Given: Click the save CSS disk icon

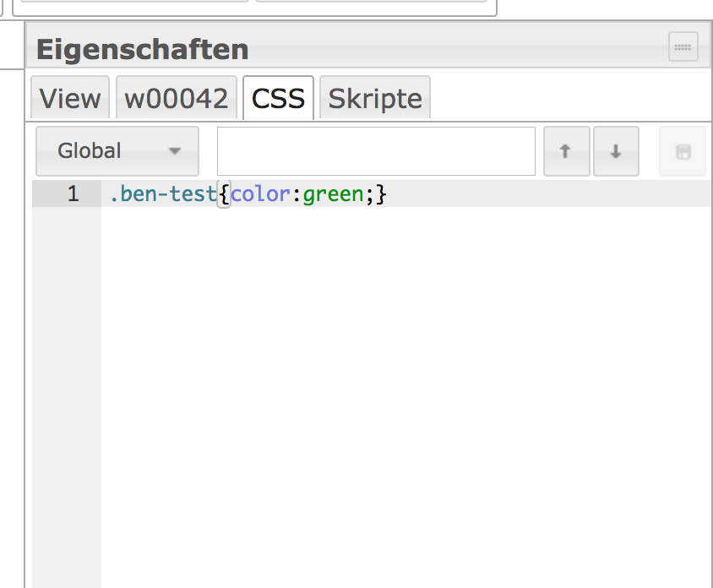Looking at the screenshot, I should tap(682, 152).
